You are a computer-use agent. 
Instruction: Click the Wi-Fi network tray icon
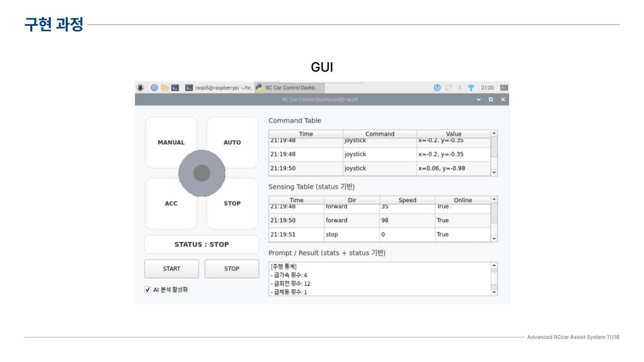point(471,88)
